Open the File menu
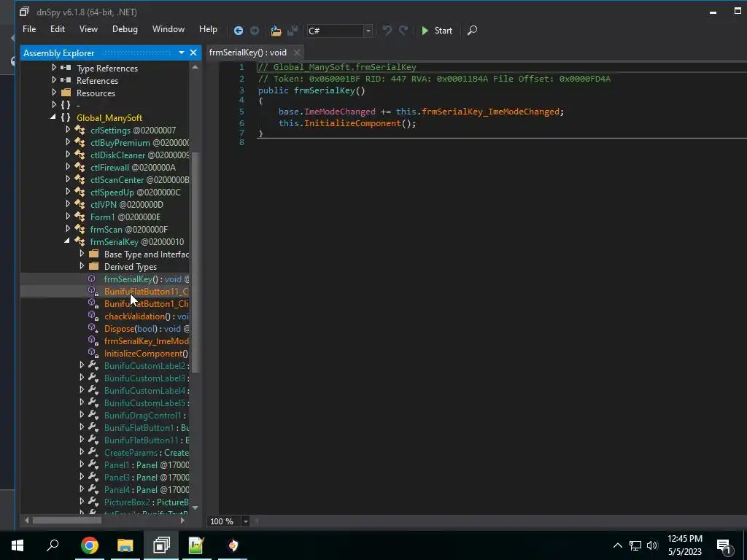Viewport: 747px width, 560px height. 29,29
